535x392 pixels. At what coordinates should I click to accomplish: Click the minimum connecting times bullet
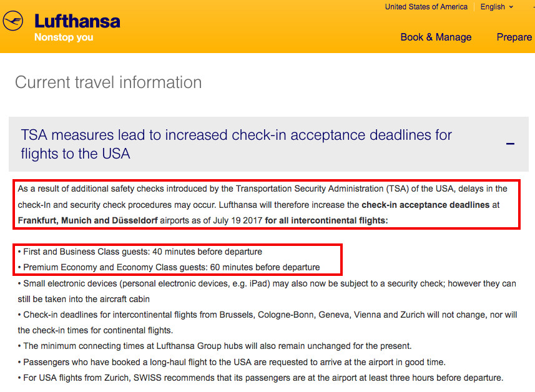(215, 346)
